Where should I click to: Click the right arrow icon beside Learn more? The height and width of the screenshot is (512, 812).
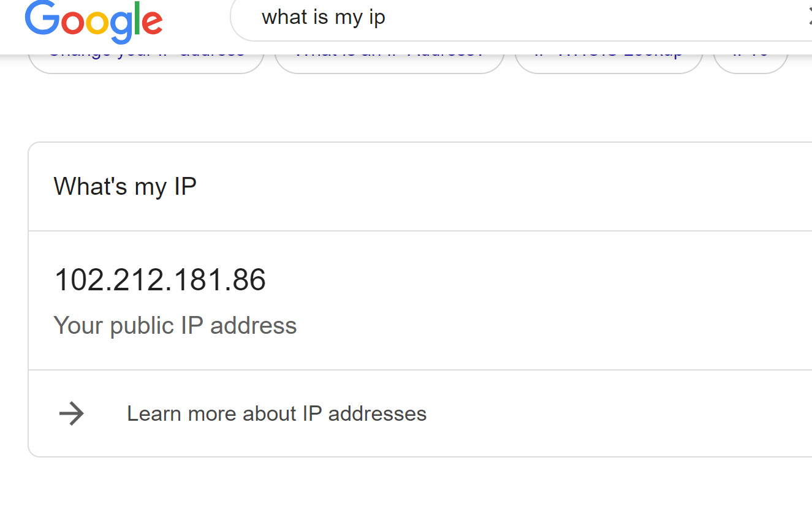[x=71, y=414]
